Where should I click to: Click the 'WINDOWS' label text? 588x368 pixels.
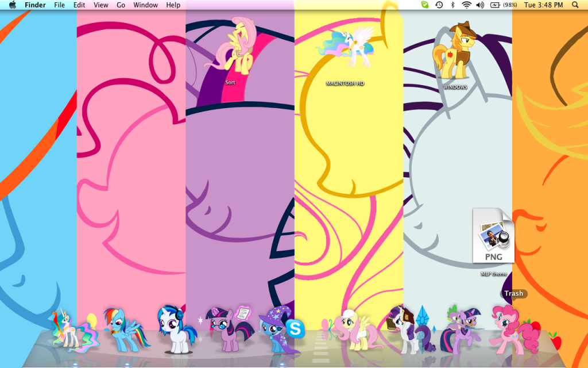point(455,87)
